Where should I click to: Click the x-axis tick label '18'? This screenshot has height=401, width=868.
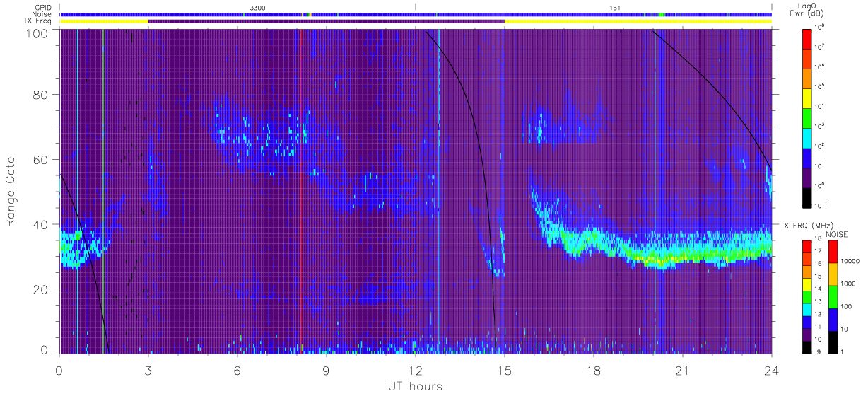pyautogui.click(x=594, y=370)
